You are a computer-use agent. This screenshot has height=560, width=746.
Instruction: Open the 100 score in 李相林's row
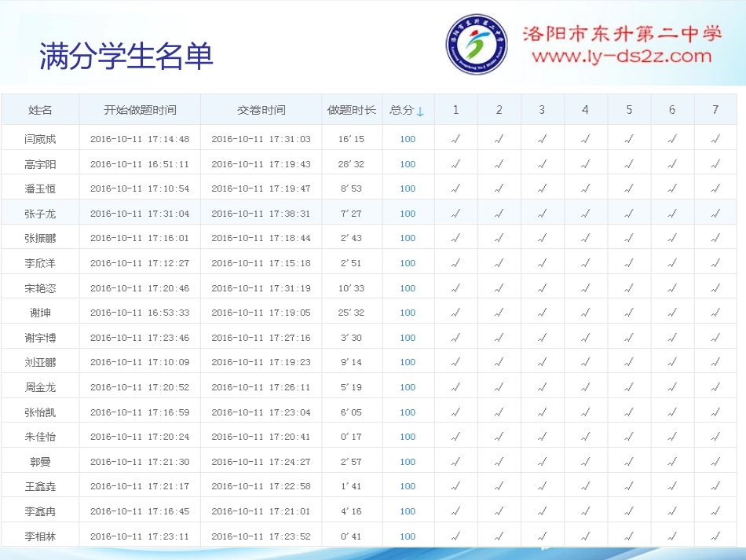pyautogui.click(x=408, y=536)
